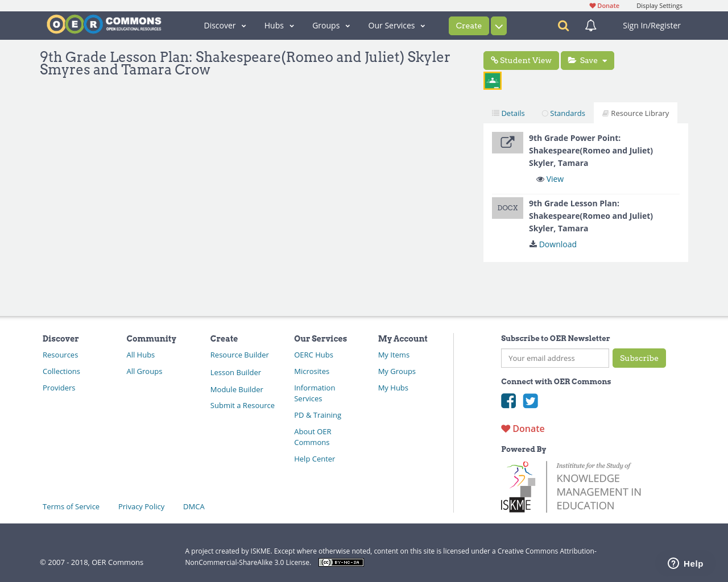The height and width of the screenshot is (582, 728).
Task: Click the OER Commons logo
Action: pyautogui.click(x=104, y=24)
